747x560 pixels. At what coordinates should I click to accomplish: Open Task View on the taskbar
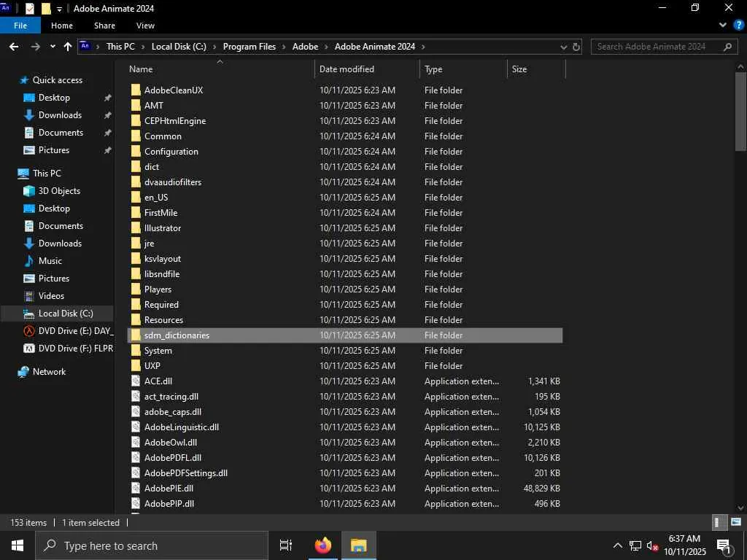point(286,545)
